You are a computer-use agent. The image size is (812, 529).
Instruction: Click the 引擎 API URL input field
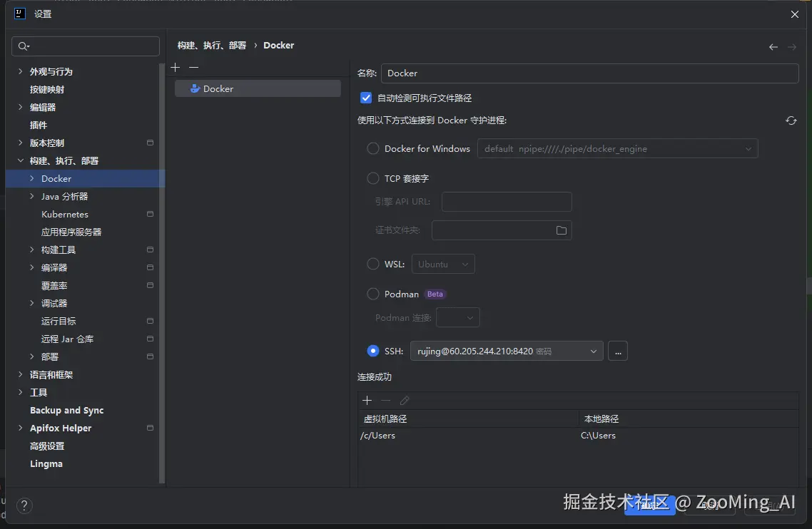(x=507, y=201)
